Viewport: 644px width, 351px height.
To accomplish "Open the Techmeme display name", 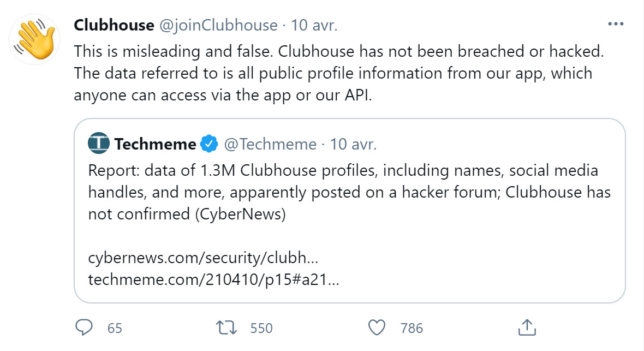I will [155, 144].
